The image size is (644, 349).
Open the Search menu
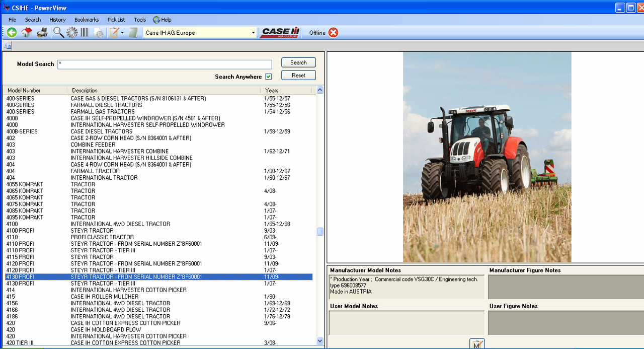pos(33,20)
